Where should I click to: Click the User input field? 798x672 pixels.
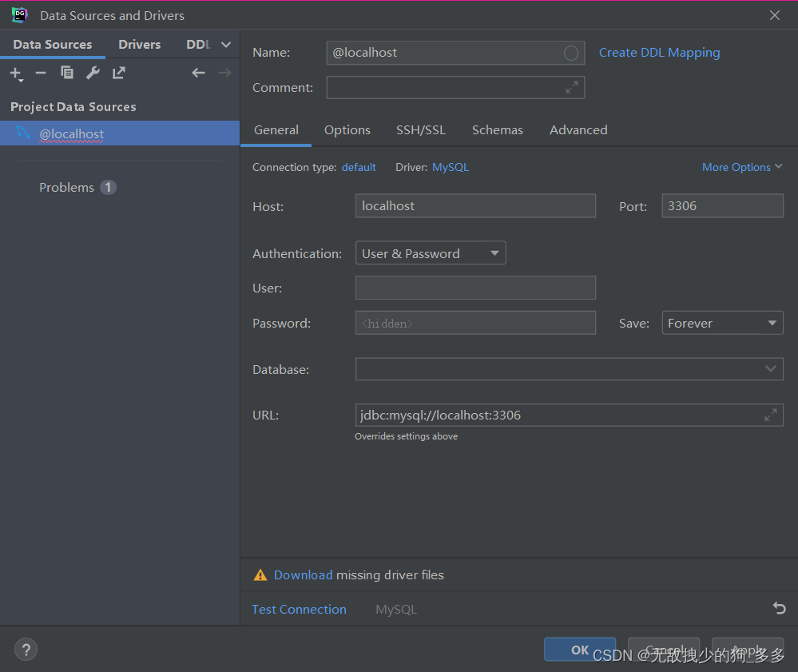[x=475, y=288]
